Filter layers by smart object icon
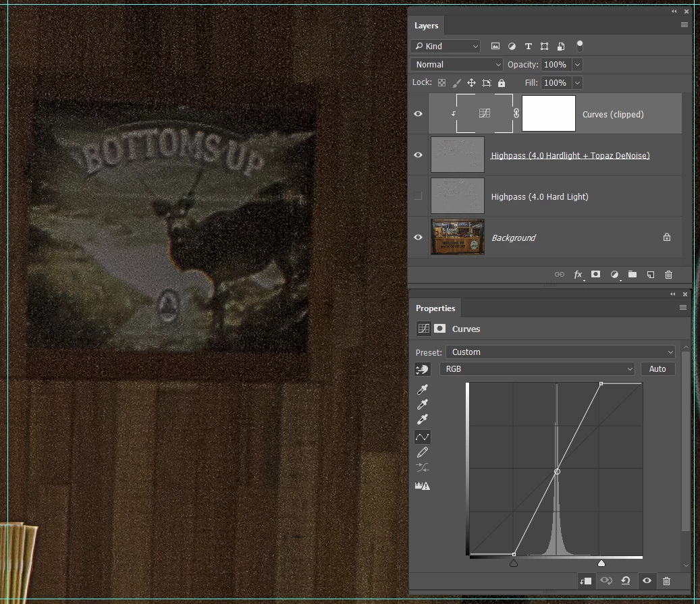 tap(561, 46)
